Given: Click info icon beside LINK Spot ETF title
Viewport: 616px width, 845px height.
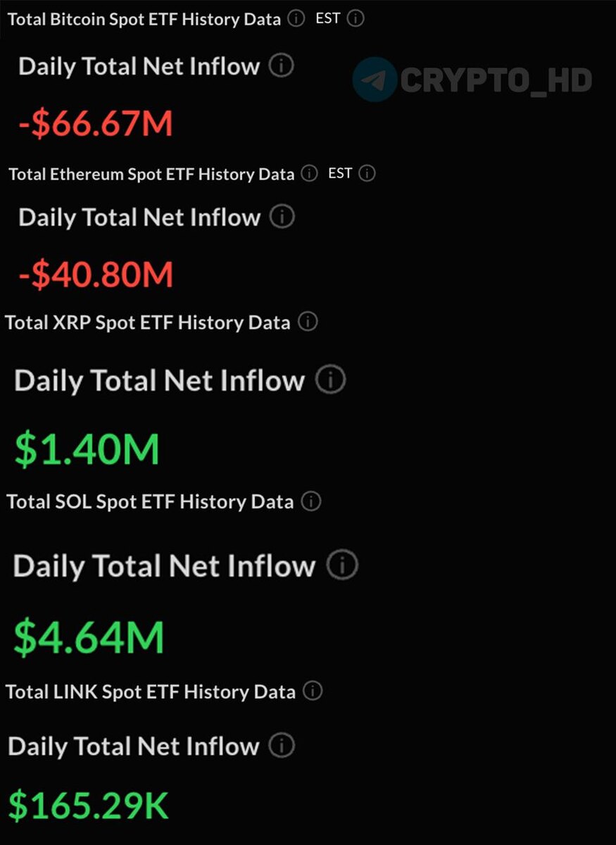Looking at the screenshot, I should [x=313, y=691].
